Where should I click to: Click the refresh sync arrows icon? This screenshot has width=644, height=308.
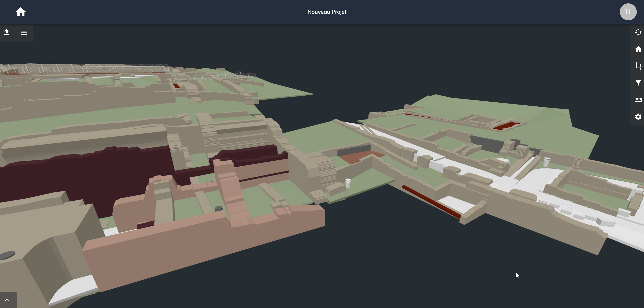[638, 32]
